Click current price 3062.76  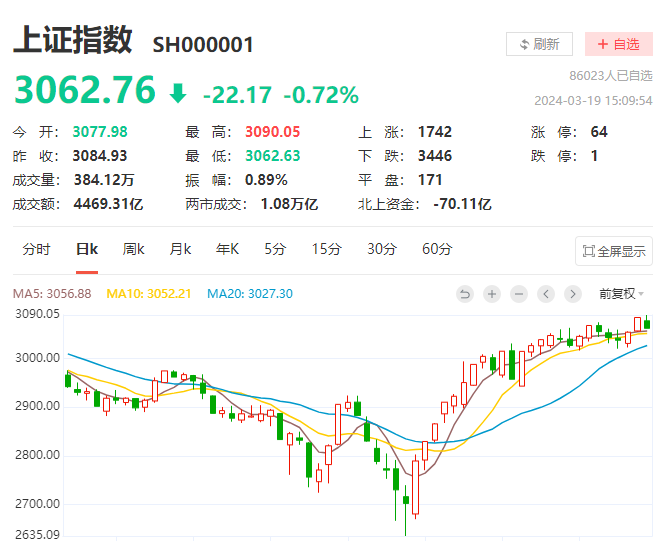[x=85, y=90]
